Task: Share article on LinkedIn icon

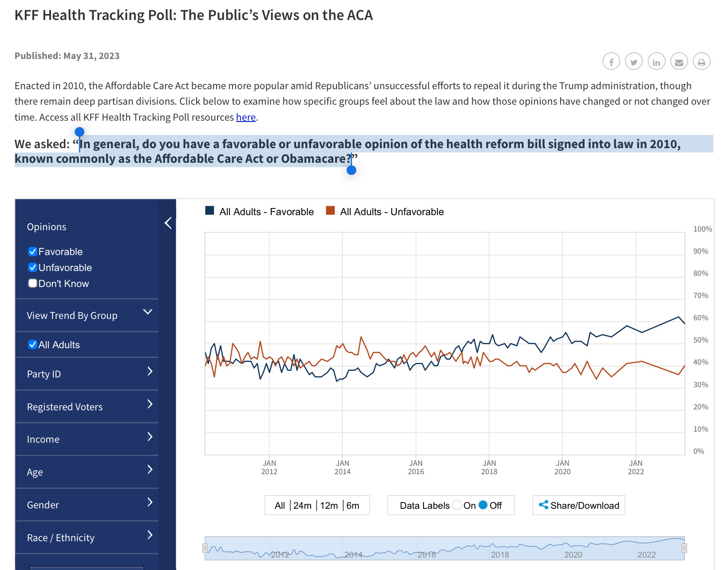Action: pos(657,61)
